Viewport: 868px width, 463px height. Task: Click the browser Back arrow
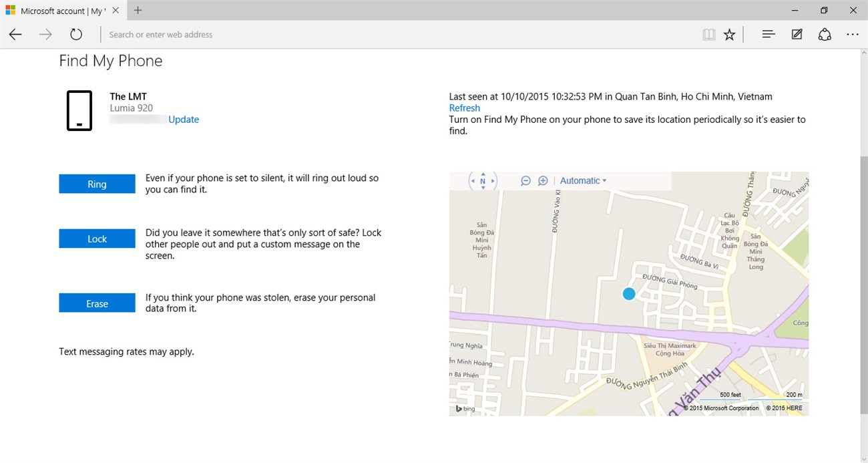click(x=15, y=35)
